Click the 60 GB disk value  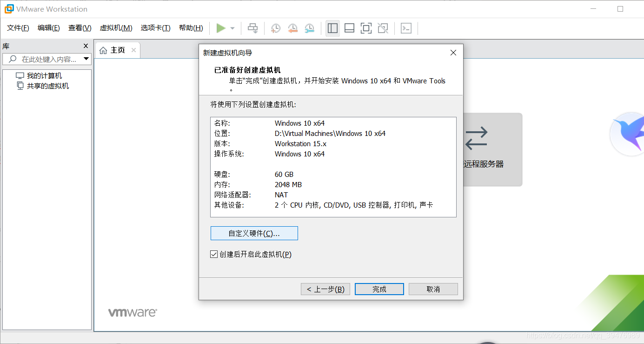pyautogui.click(x=284, y=175)
